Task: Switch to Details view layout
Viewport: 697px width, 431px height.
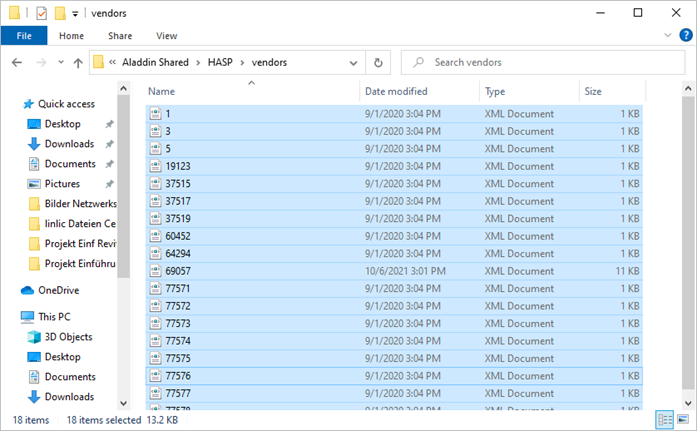Action: [x=665, y=419]
